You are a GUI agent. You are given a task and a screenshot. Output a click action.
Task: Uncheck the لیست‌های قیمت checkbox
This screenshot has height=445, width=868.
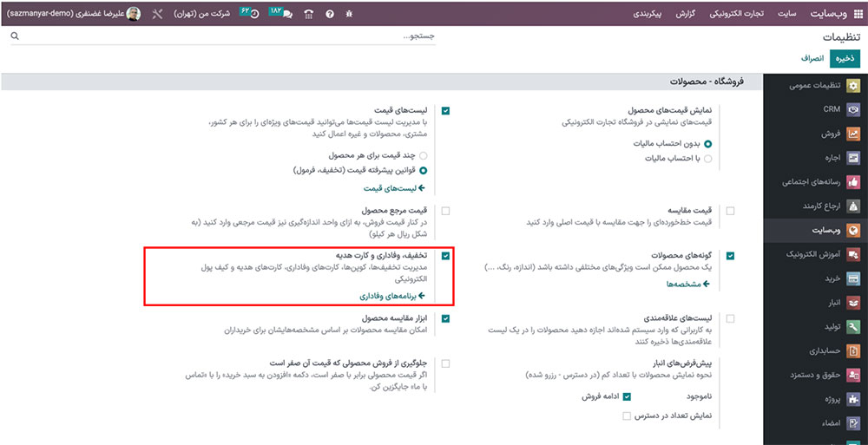coord(446,111)
